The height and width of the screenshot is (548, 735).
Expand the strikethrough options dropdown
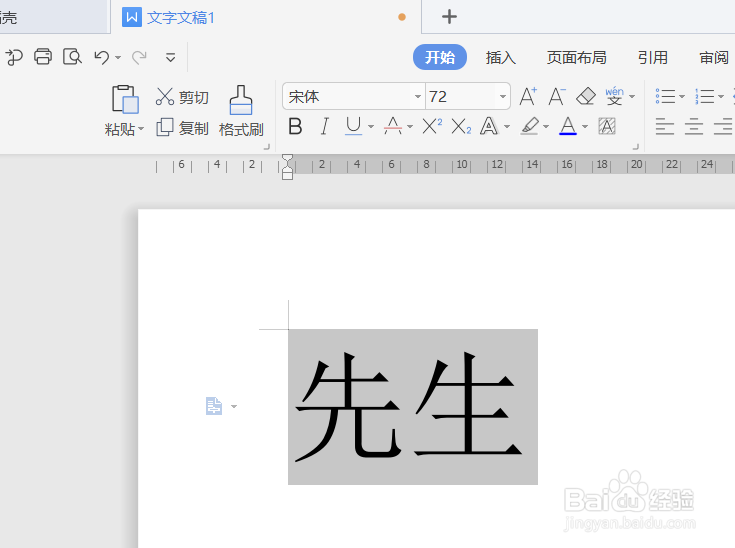click(410, 127)
